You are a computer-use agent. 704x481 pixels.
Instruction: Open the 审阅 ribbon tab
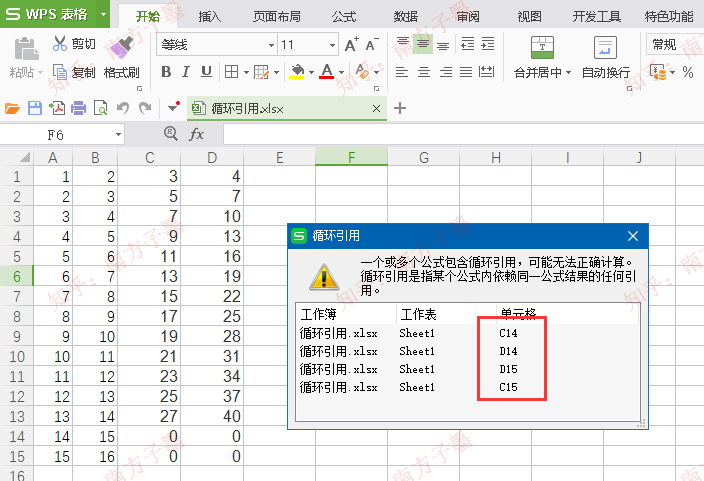[x=468, y=17]
